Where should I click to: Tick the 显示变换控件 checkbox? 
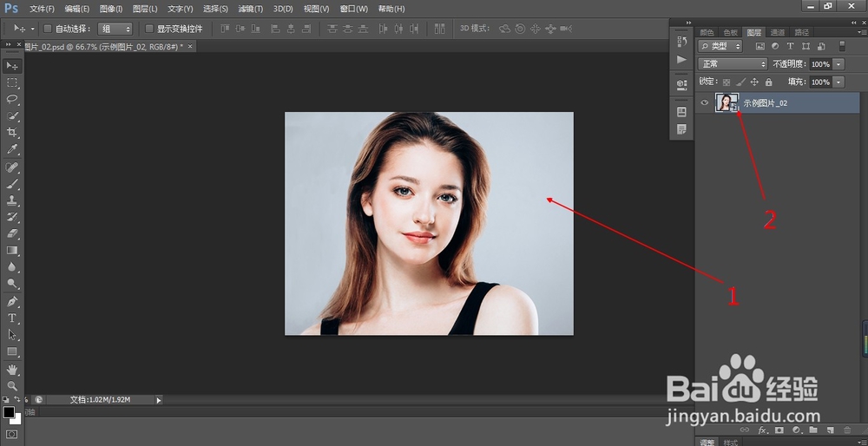[149, 29]
